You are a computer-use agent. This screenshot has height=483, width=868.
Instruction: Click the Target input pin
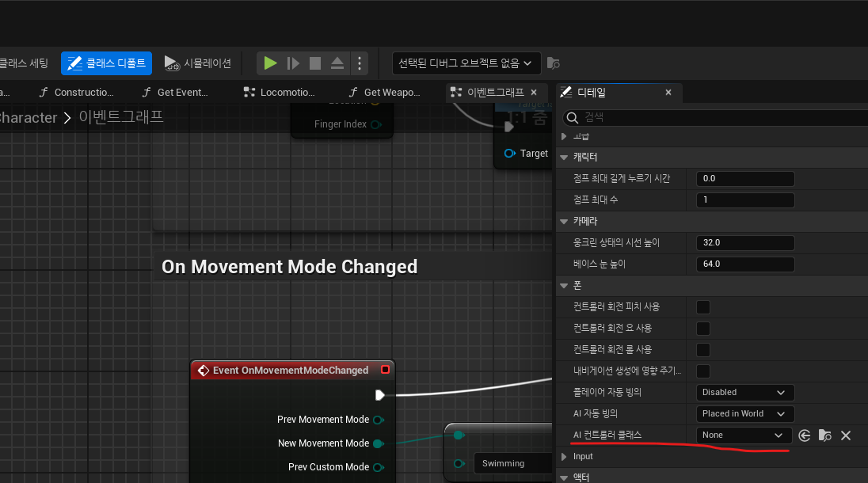click(x=510, y=154)
